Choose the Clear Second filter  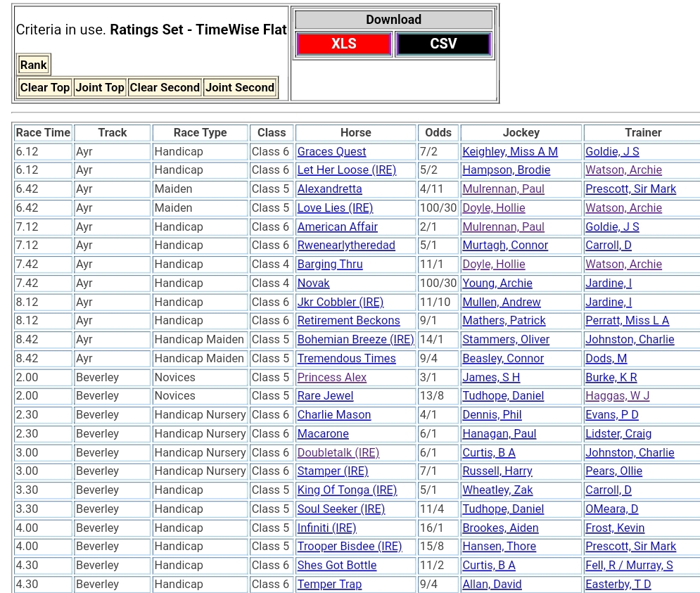(165, 88)
